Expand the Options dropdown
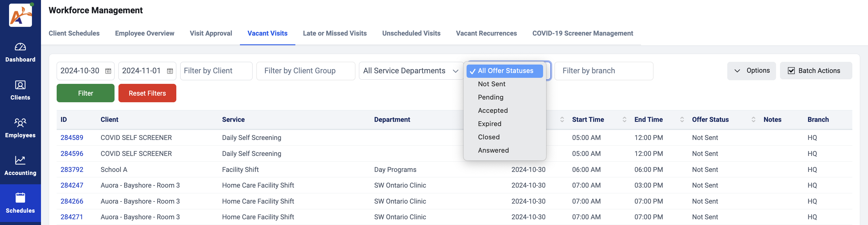868x225 pixels. [x=751, y=71]
